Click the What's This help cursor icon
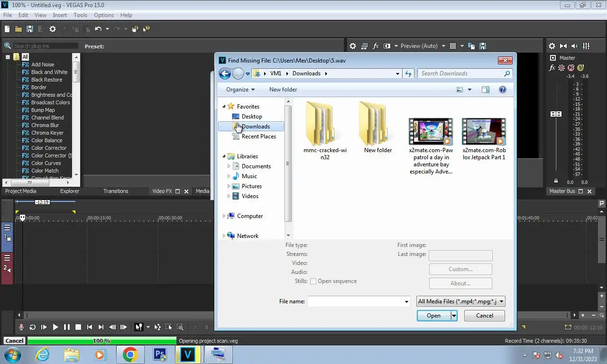 (146, 29)
